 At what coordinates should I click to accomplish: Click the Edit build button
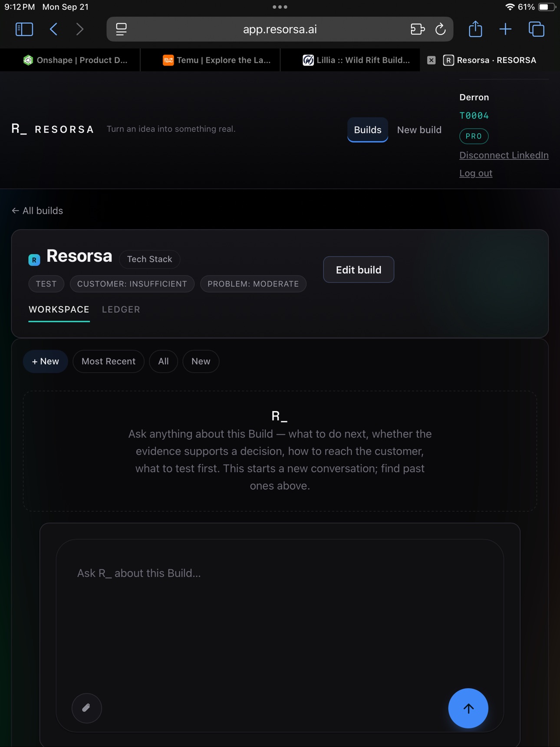coord(359,270)
